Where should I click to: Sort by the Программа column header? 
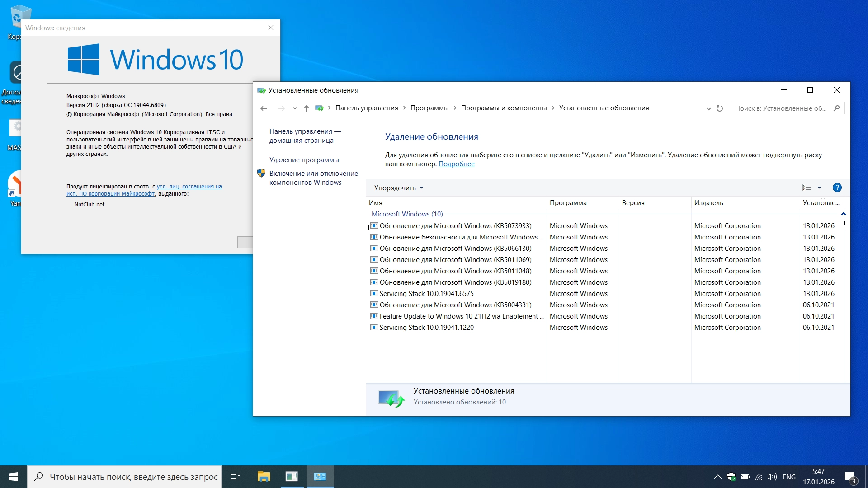[x=568, y=203]
